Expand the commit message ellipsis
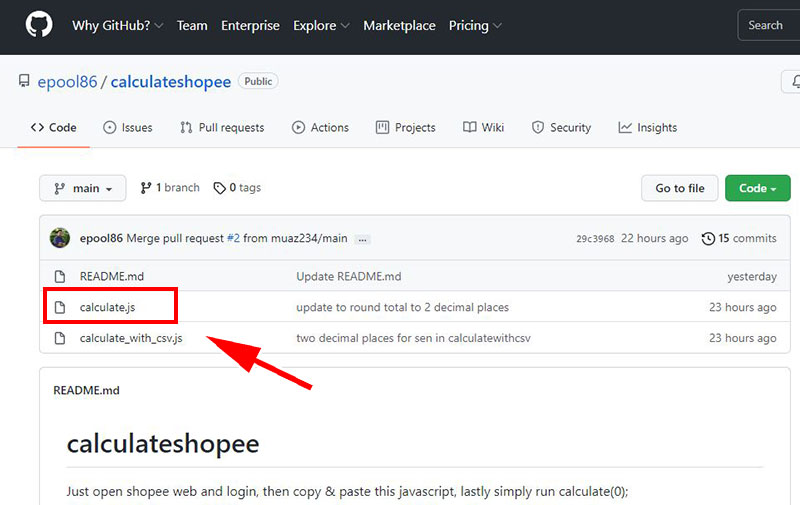 point(362,239)
